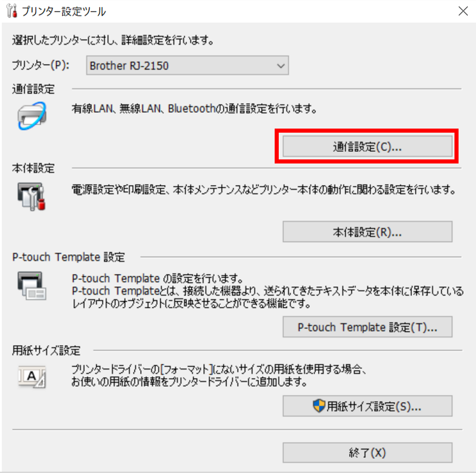Click the shield icon on 用紙サイズ設定 button
The width and height of the screenshot is (476, 473).
pyautogui.click(x=319, y=406)
